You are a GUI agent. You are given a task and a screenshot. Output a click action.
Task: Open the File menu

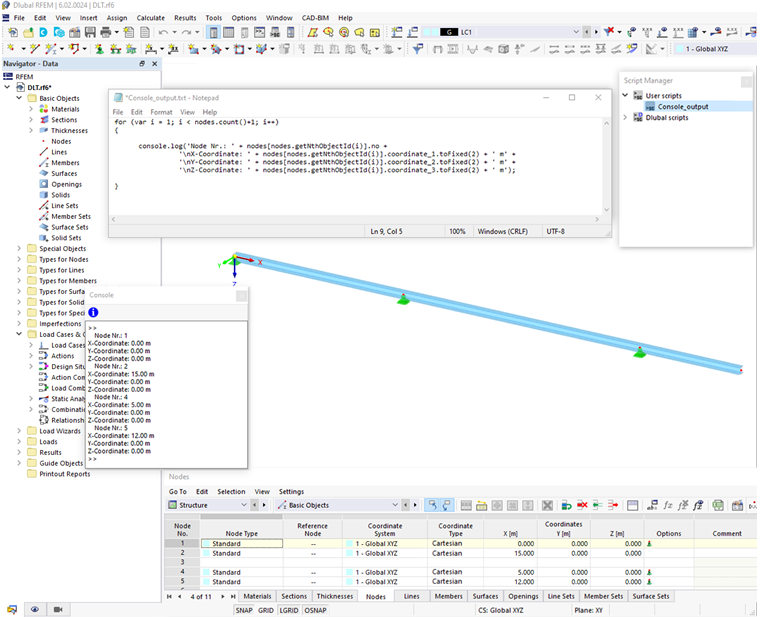(x=19, y=18)
